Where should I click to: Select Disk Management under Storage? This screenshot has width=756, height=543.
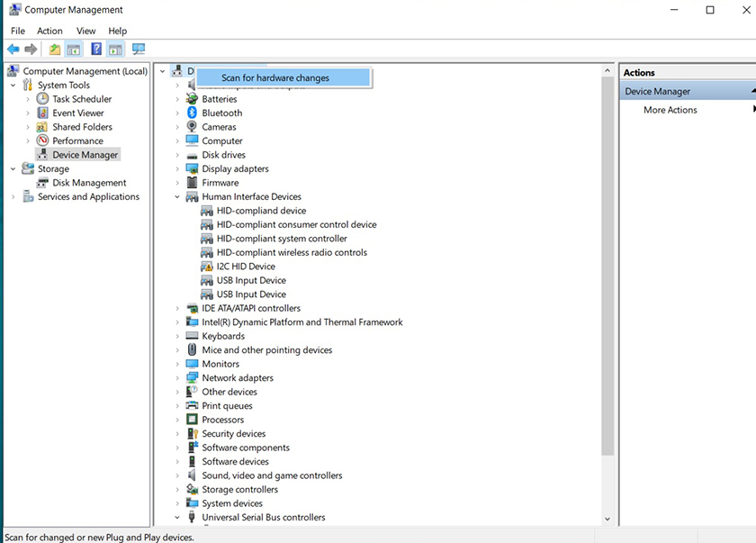click(88, 183)
